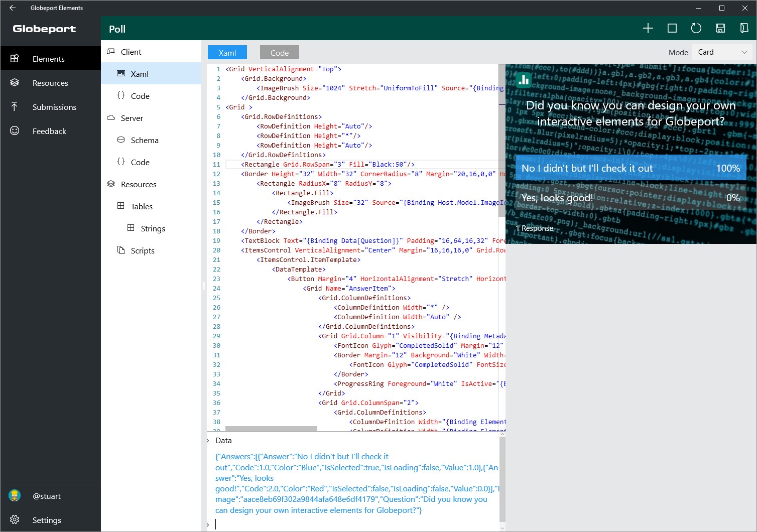Image resolution: width=757 pixels, height=532 pixels.
Task: Open the Scripts resource item
Action: (x=143, y=250)
